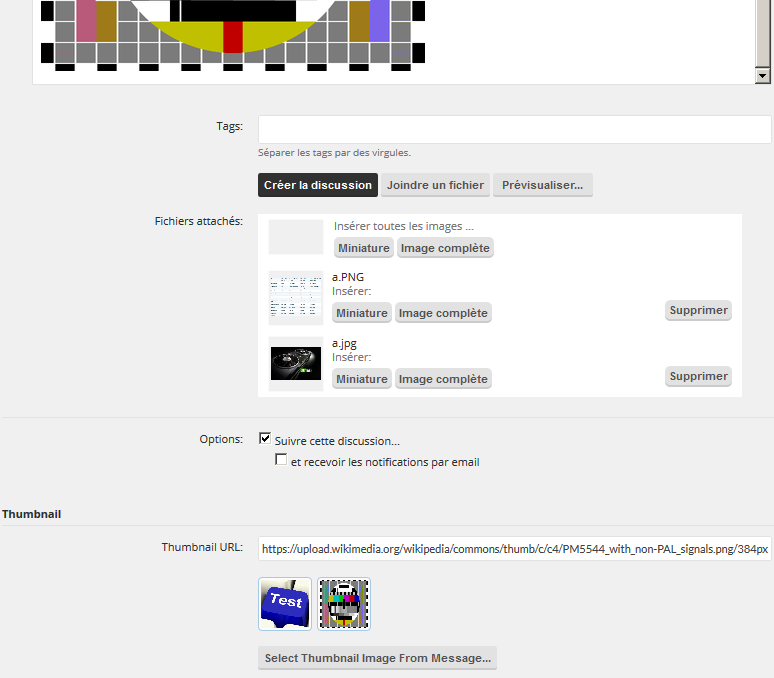Click Joindre un fichier button
The width and height of the screenshot is (774, 678).
coord(435,185)
